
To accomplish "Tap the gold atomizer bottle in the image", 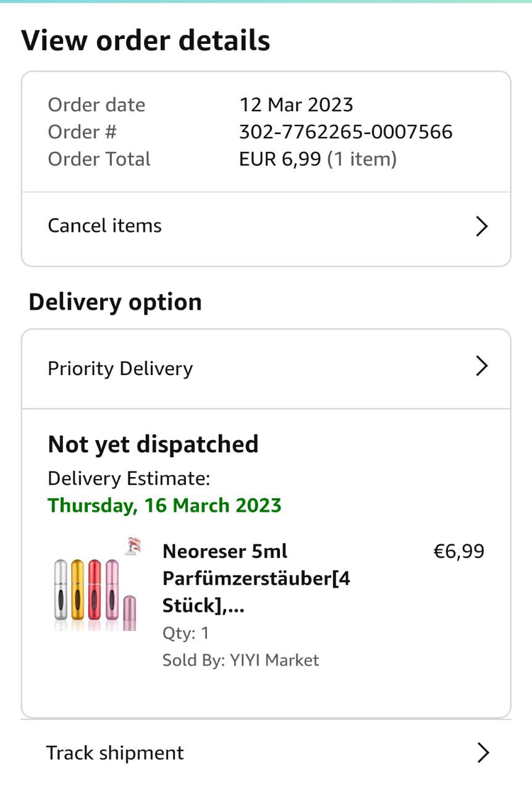I will (x=77, y=590).
